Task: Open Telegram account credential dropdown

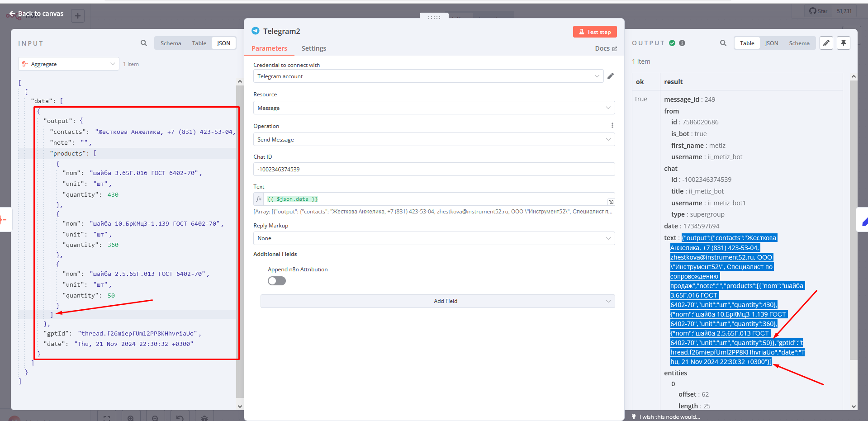Action: point(428,76)
